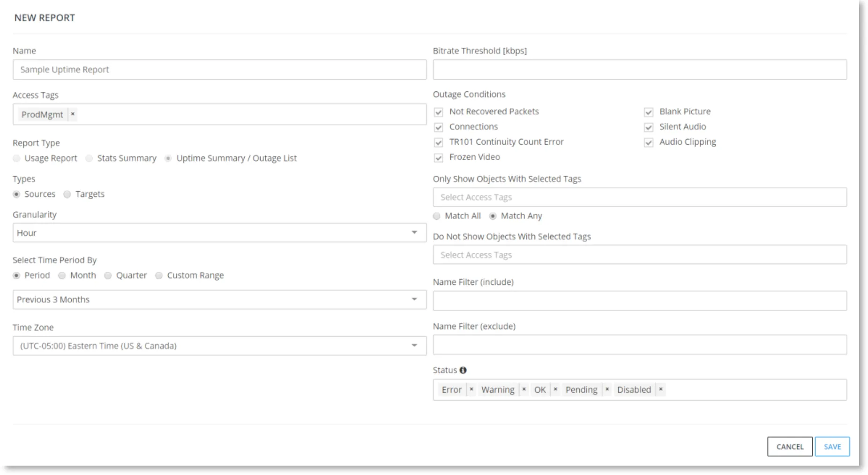Save the new report
The height and width of the screenshot is (475, 868).
pyautogui.click(x=832, y=446)
